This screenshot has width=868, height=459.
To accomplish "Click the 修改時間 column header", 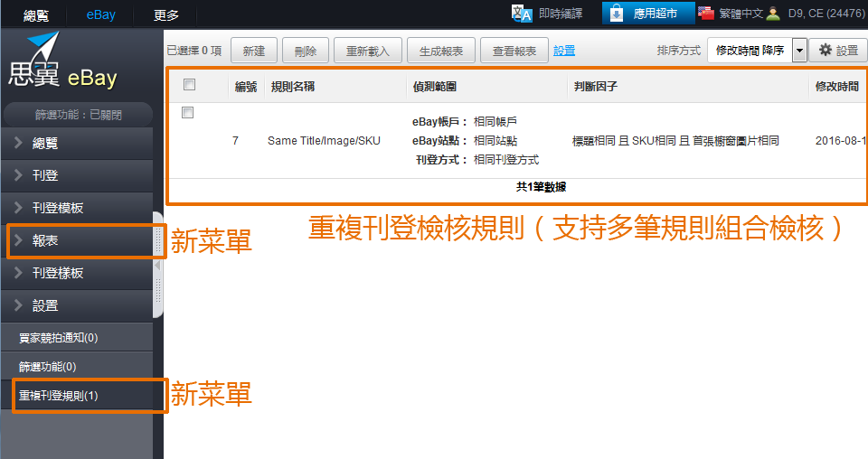I will (x=837, y=86).
